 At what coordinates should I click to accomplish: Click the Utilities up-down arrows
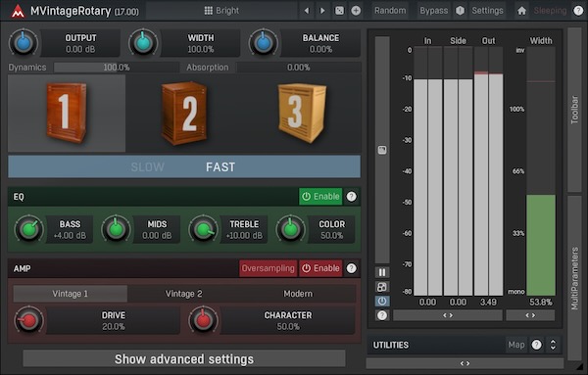point(553,345)
